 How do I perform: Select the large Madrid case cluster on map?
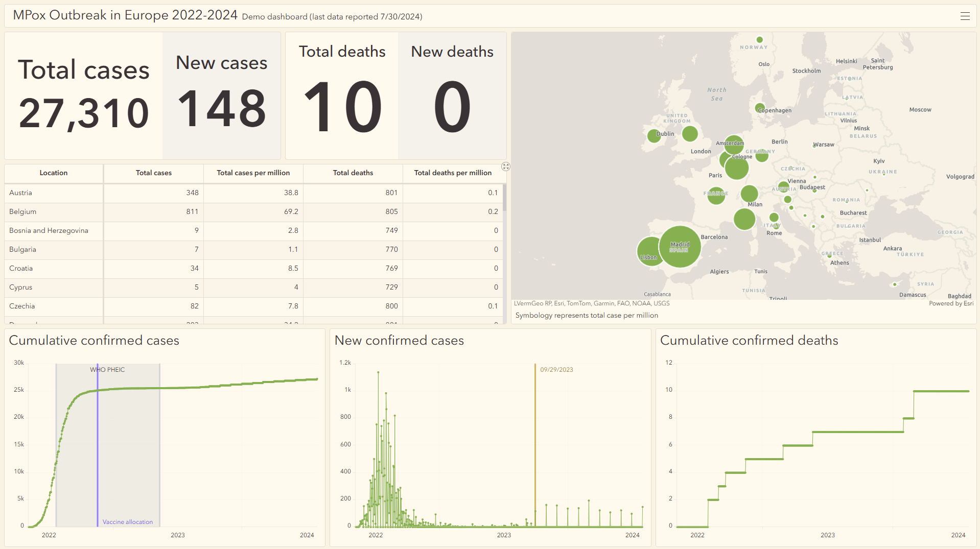pos(680,247)
